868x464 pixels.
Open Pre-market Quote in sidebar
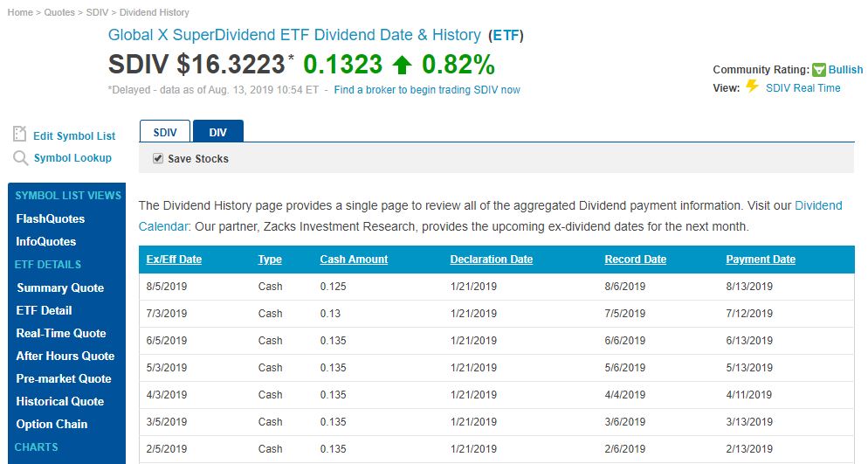click(x=64, y=378)
